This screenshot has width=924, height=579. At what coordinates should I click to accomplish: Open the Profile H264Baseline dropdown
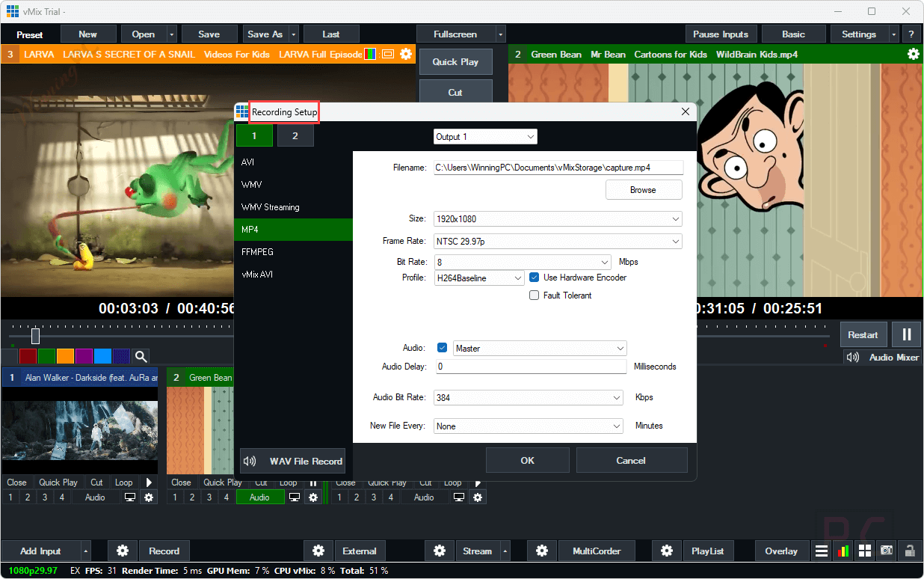(479, 278)
